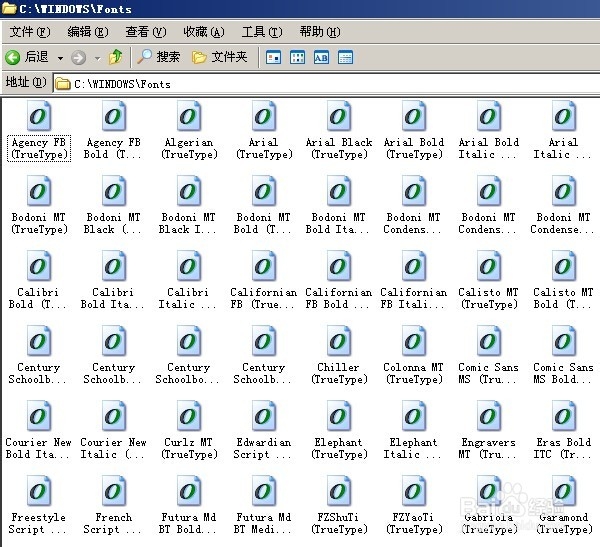Select the French Script font

[x=113, y=505]
